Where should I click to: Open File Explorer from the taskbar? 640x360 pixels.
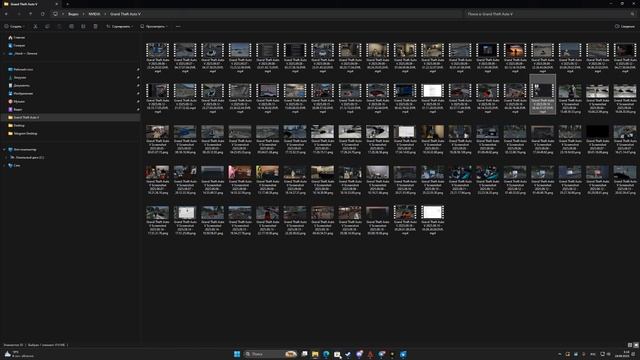coord(315,354)
